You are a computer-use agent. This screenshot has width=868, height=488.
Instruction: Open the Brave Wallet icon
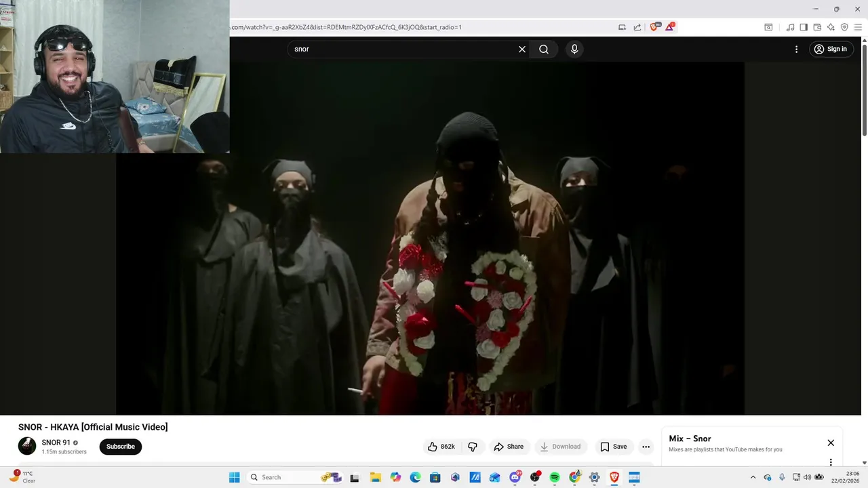coord(817,27)
